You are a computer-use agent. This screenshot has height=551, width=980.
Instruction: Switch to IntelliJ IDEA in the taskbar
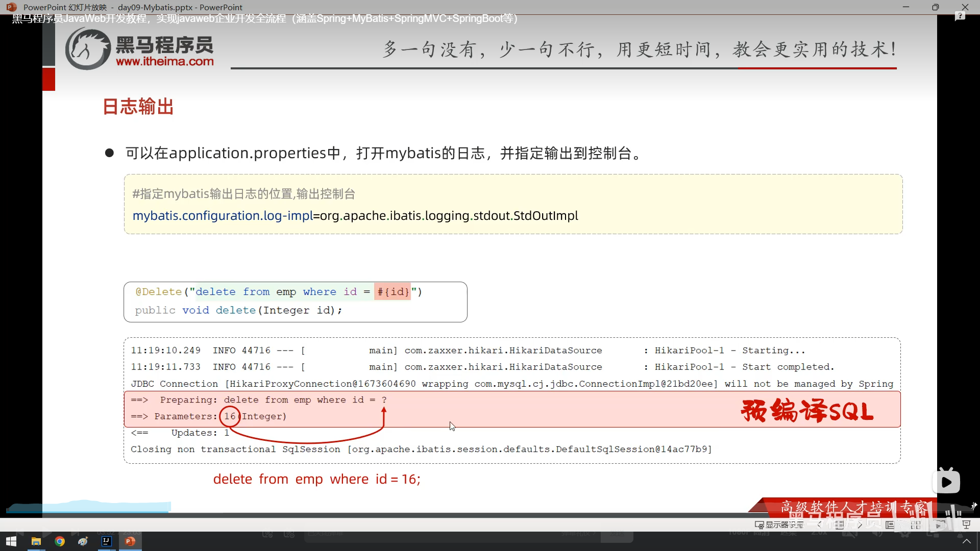click(x=107, y=541)
